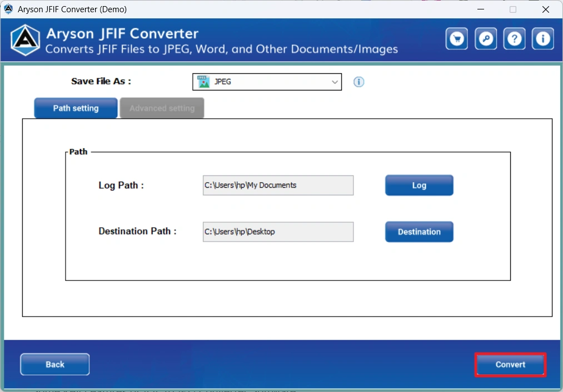Click the Aryson logo in header

pos(25,40)
